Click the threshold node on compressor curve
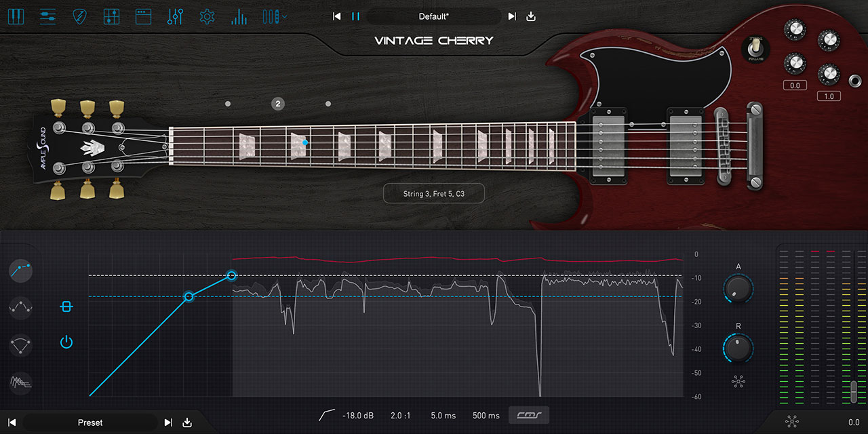 click(x=189, y=296)
